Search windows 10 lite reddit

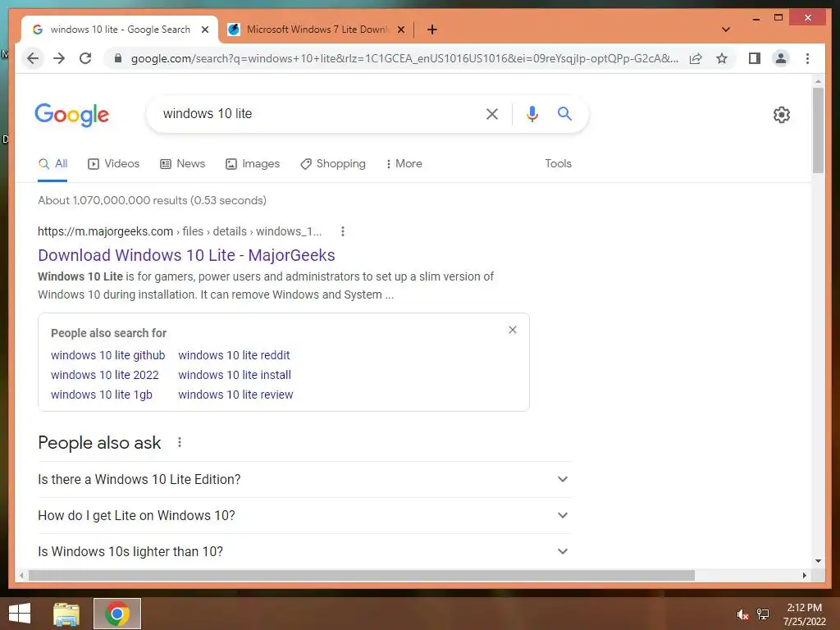[x=234, y=355]
